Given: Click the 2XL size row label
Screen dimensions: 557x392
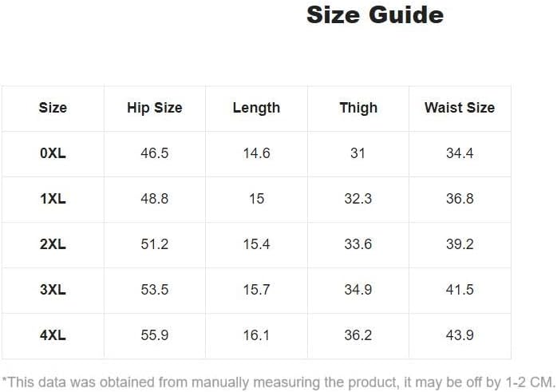Looking at the screenshot, I should tap(53, 244).
